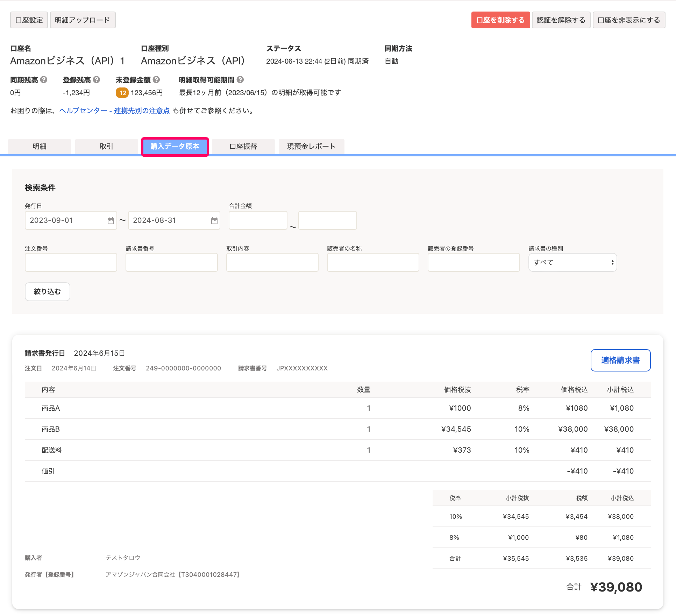Click the -1,234円 registered balance value
This screenshot has width=676, height=616.
76,93
